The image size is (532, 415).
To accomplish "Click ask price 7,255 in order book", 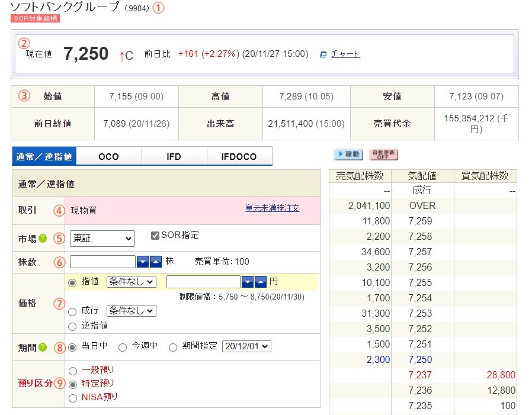I will coord(421,282).
